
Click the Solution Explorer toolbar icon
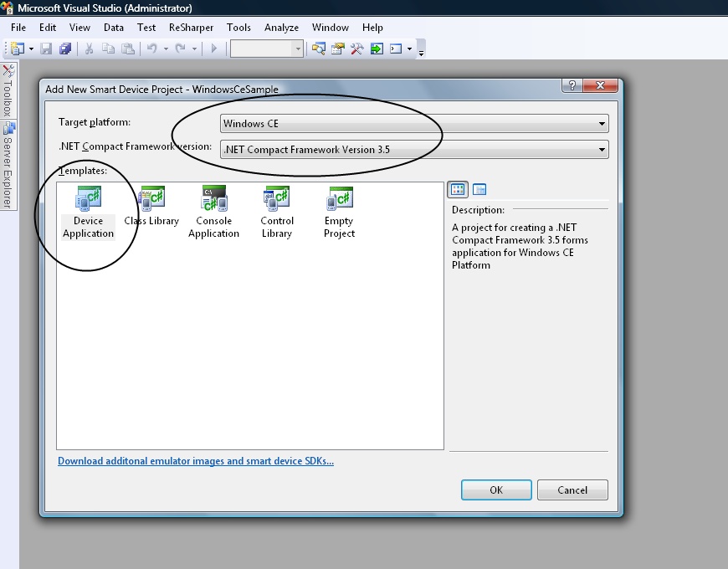coord(319,49)
